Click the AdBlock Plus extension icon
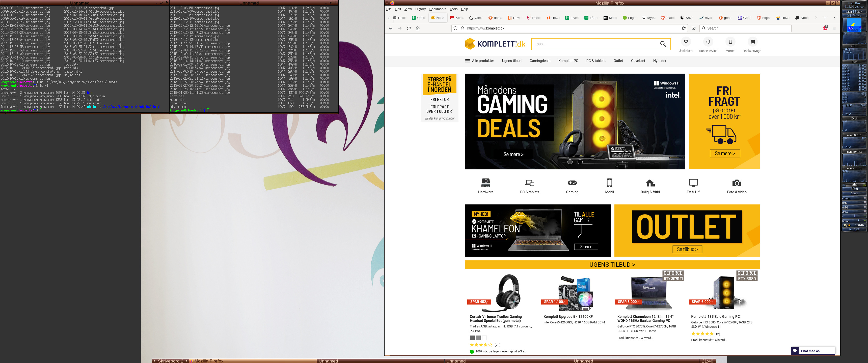The width and height of the screenshot is (868, 363). pos(825,28)
